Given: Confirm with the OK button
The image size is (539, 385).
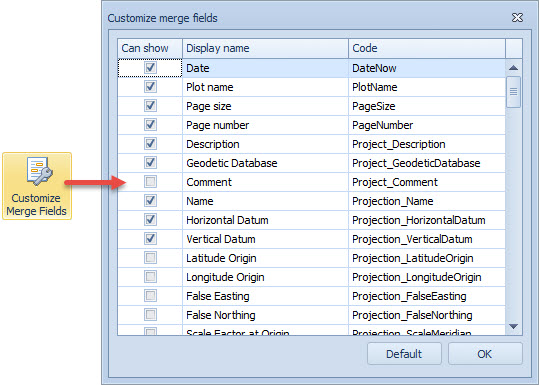Looking at the screenshot, I should 485,354.
